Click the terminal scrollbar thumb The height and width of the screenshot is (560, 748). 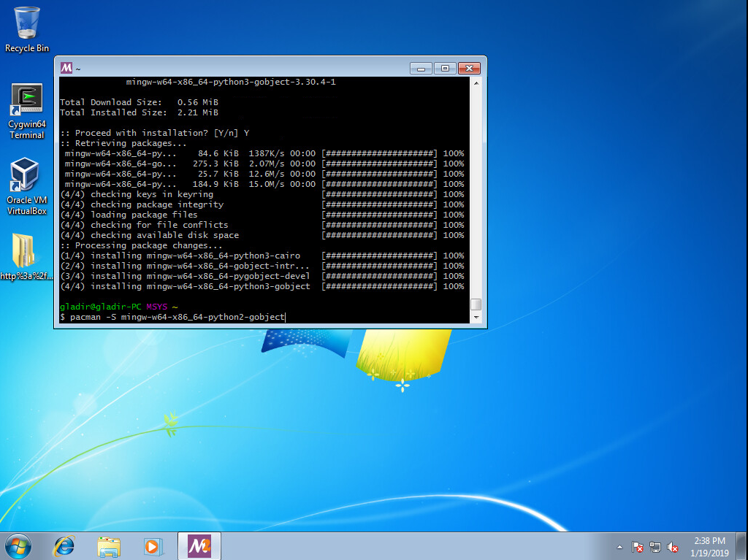[x=476, y=304]
